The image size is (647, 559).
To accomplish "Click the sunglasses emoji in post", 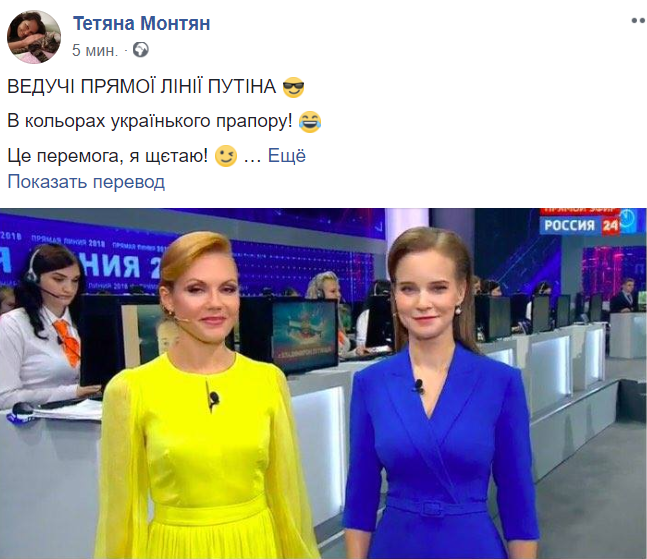I will [293, 87].
